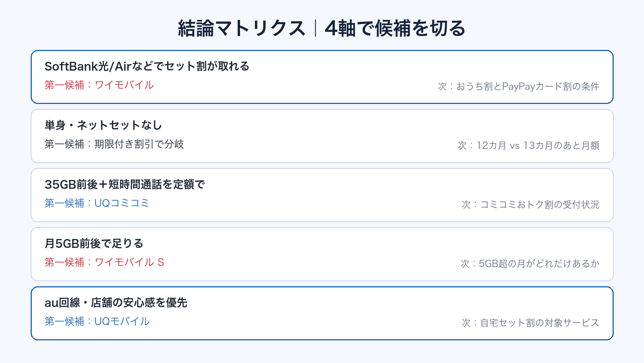
Task: Select the 単身・ネットセットなし card heading
Action: tap(103, 125)
